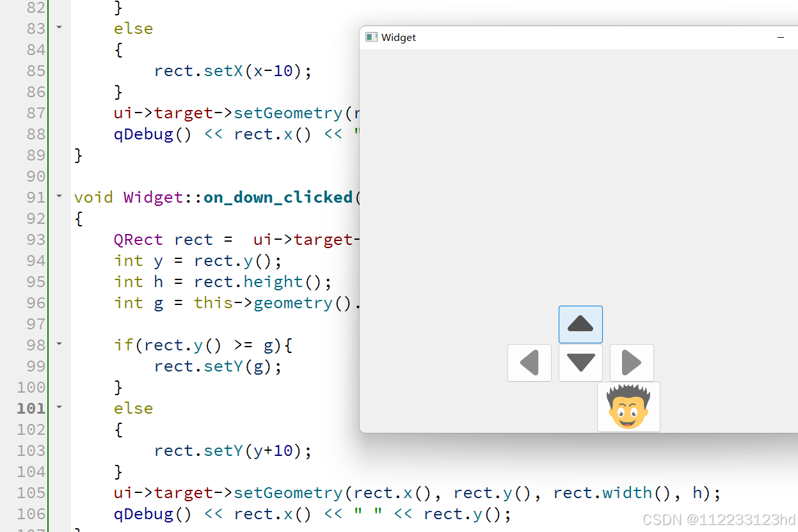Collapse the else block at line 101
The width and height of the screenshot is (798, 532).
60,407
